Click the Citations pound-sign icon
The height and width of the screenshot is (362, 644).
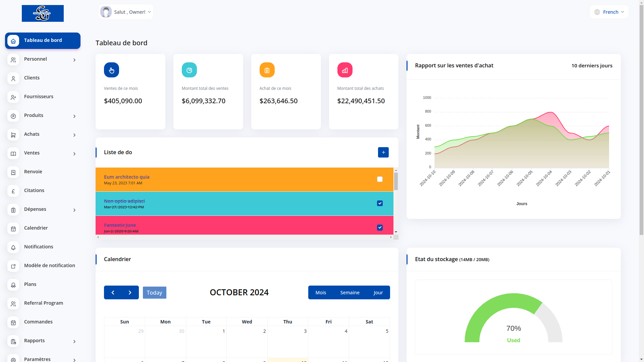pos(13,191)
